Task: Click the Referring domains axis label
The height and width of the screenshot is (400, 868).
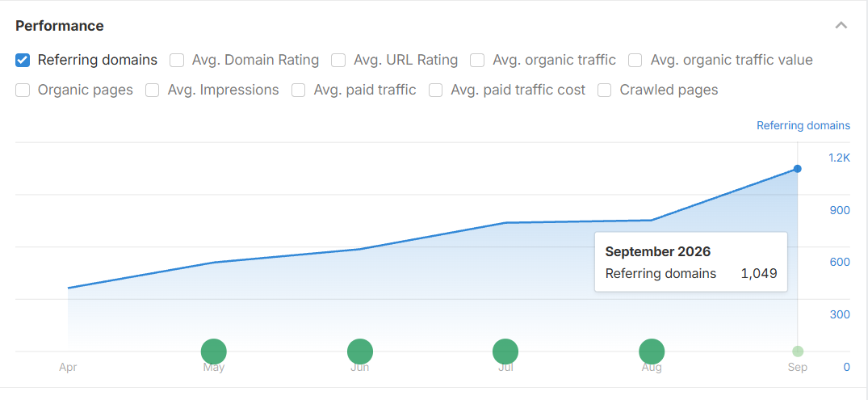Action: coord(803,126)
